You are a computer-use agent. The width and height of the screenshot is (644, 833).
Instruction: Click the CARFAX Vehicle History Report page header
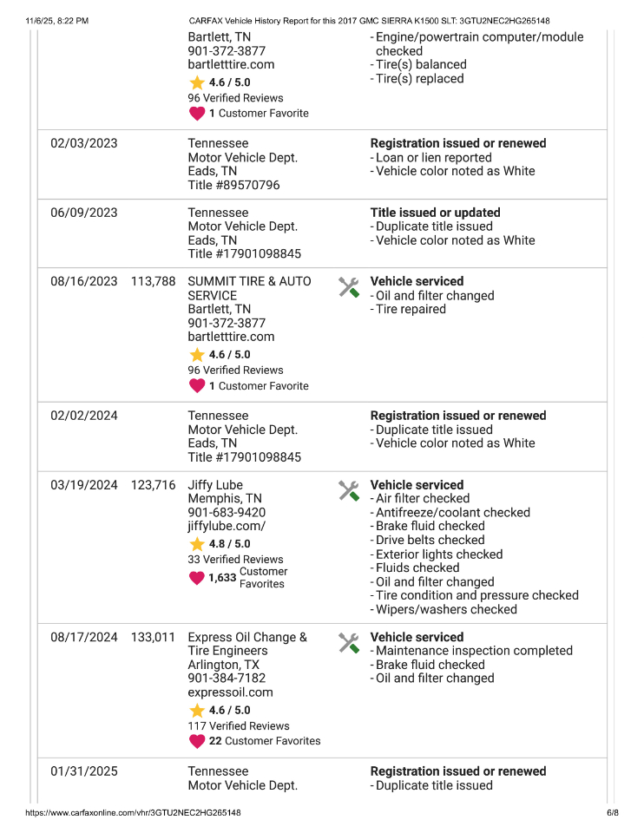click(x=369, y=21)
